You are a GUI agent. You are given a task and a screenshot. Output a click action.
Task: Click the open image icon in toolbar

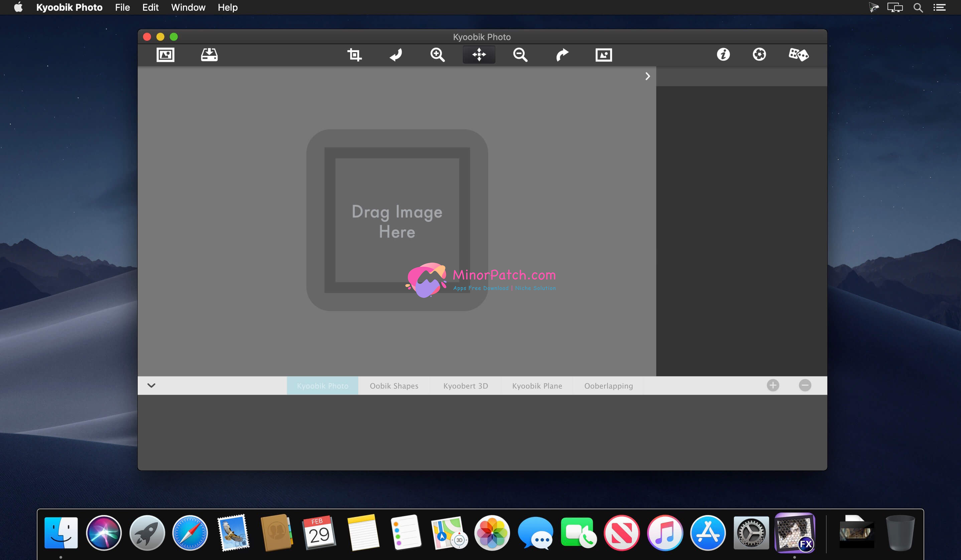point(165,54)
